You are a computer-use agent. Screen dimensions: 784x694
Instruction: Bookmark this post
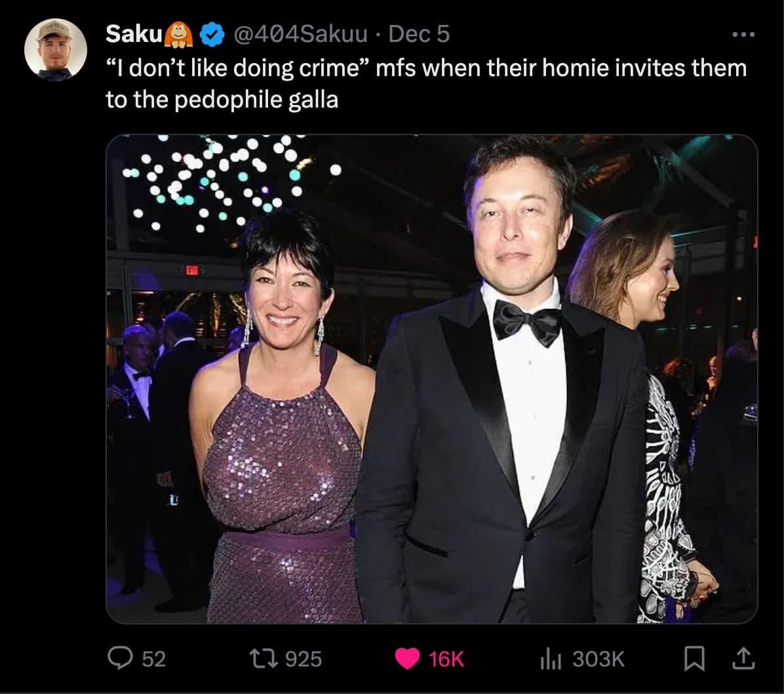[694, 659]
